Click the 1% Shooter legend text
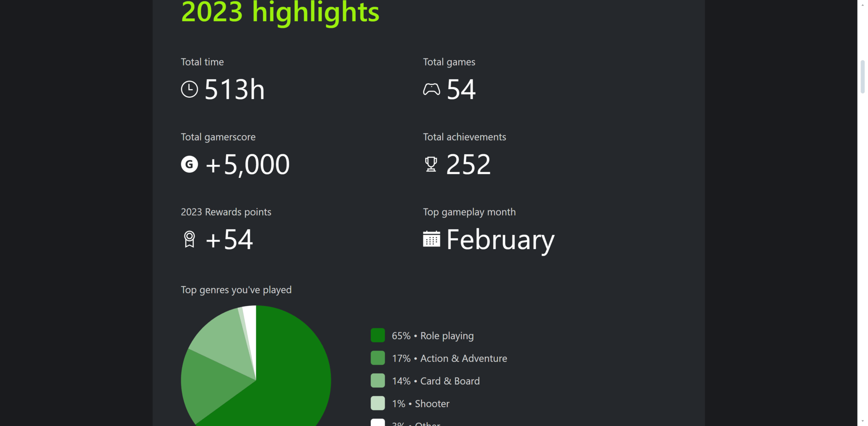This screenshot has height=426, width=868. (x=421, y=403)
